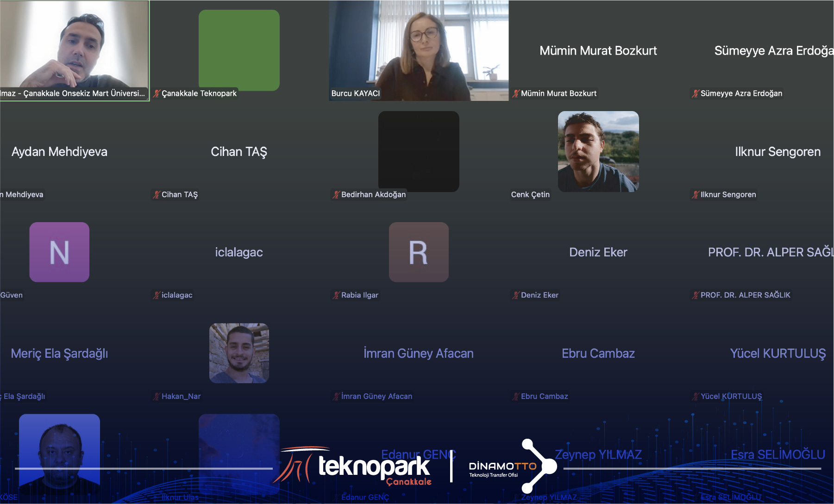Image resolution: width=834 pixels, height=504 pixels.
Task: Select the İmran Güney Afacan participant tile
Action: tap(418, 354)
